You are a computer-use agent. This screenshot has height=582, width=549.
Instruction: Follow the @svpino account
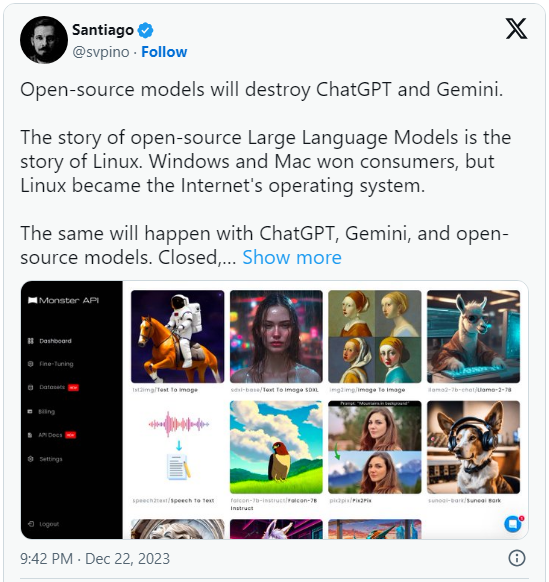[x=164, y=52]
